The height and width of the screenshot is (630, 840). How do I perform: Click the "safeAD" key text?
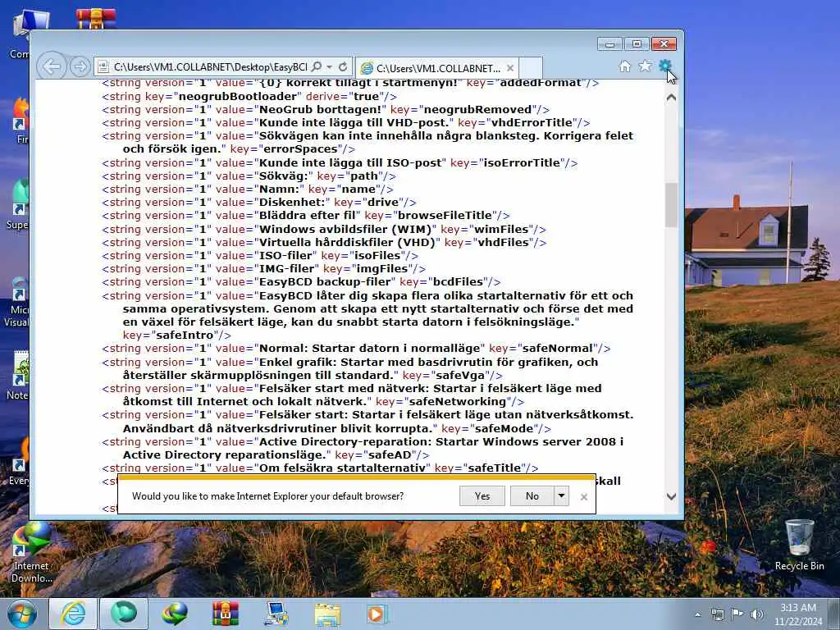(x=390, y=454)
